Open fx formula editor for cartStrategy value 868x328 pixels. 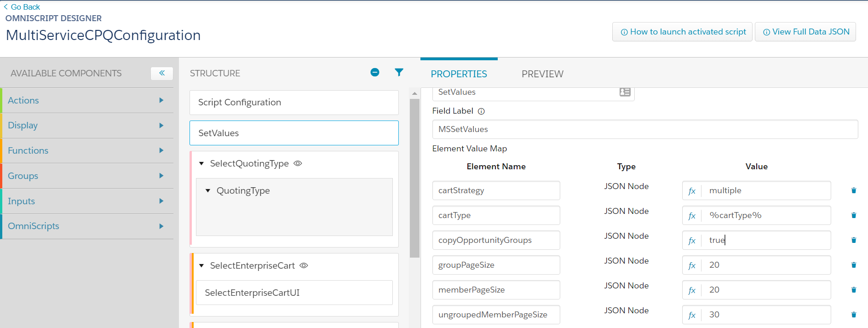pyautogui.click(x=692, y=191)
